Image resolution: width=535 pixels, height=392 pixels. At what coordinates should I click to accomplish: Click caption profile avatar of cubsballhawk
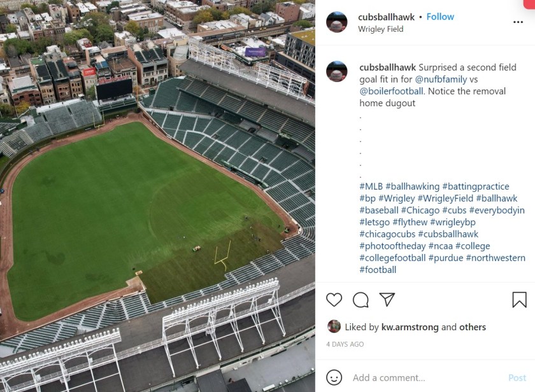tap(337, 71)
